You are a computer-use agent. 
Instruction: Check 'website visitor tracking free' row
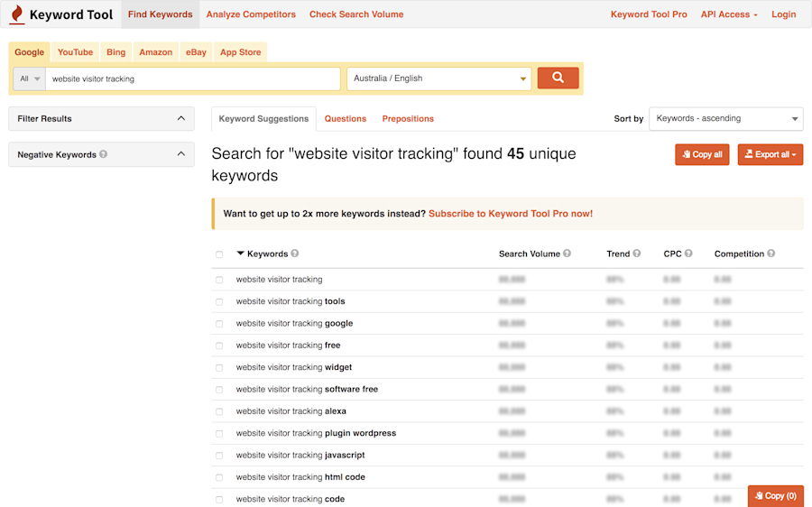(219, 346)
